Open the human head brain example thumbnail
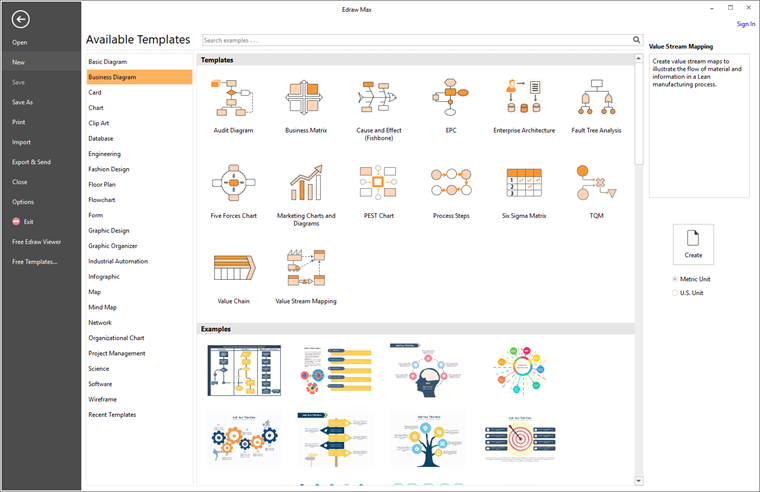The width and height of the screenshot is (760, 492). (427, 370)
